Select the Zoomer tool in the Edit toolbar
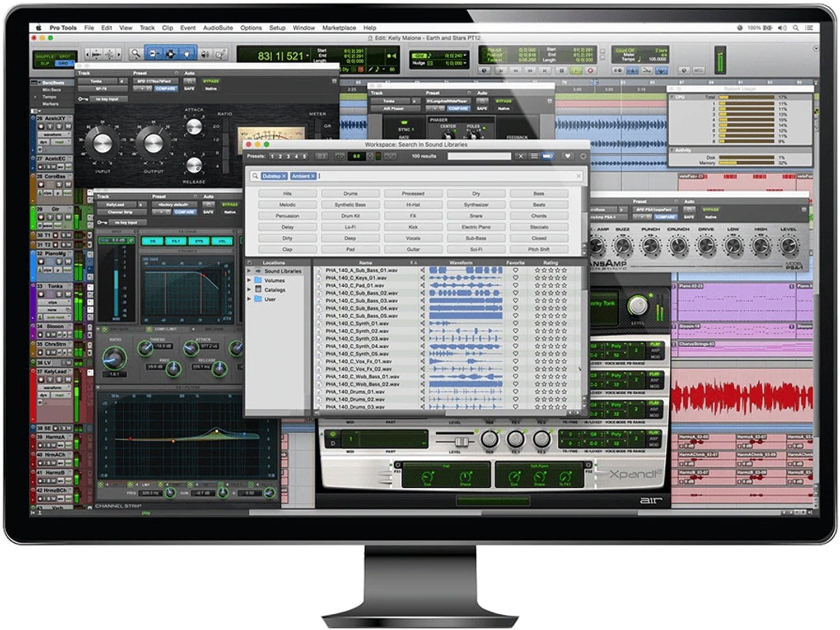This screenshot has width=840, height=630. 136,54
